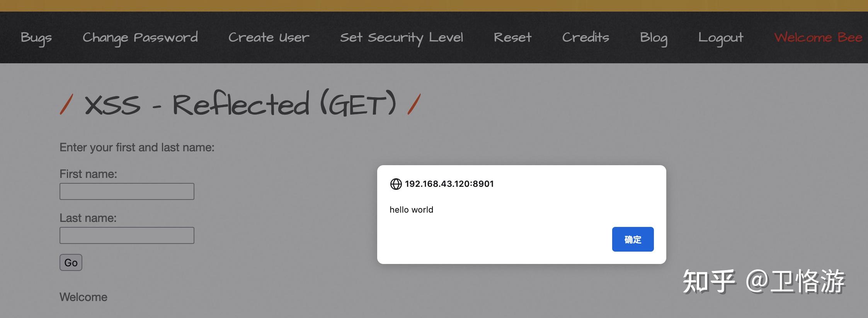The width and height of the screenshot is (868, 318).
Task: Click the globe icon in alert dialog
Action: coord(396,184)
